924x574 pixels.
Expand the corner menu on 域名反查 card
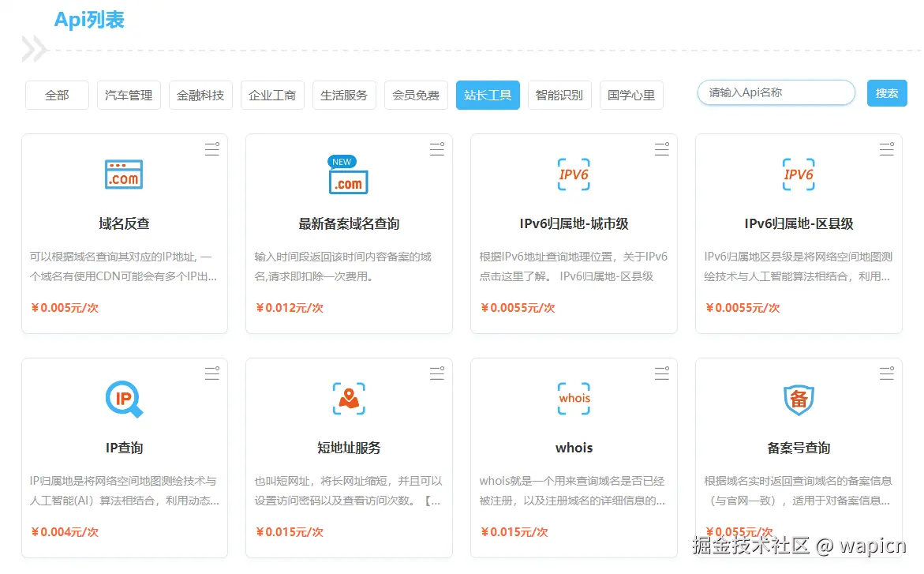pyautogui.click(x=211, y=148)
